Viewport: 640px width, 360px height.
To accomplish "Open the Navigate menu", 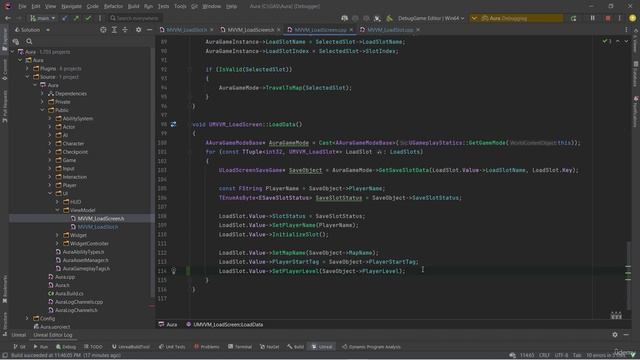I will click(x=71, y=6).
